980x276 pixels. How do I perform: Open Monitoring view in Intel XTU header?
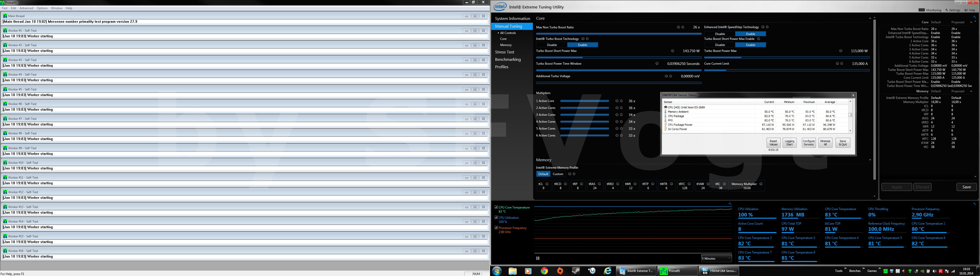(930, 10)
